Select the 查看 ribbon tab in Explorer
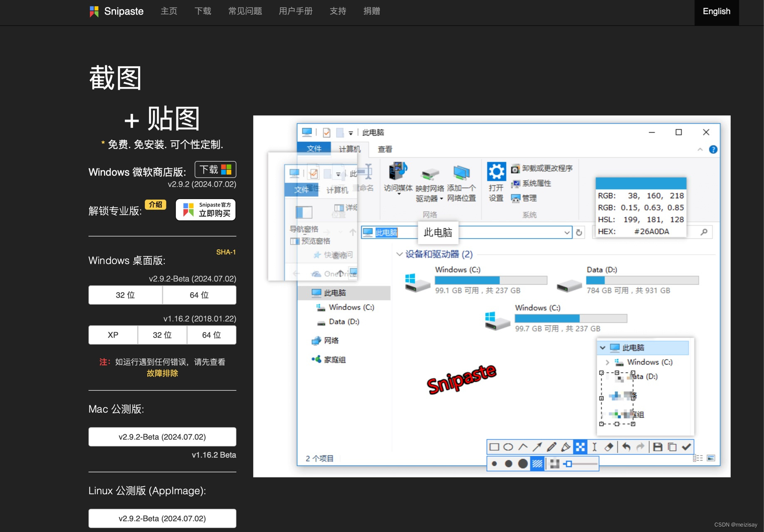This screenshot has height=532, width=764. pyautogui.click(x=385, y=149)
